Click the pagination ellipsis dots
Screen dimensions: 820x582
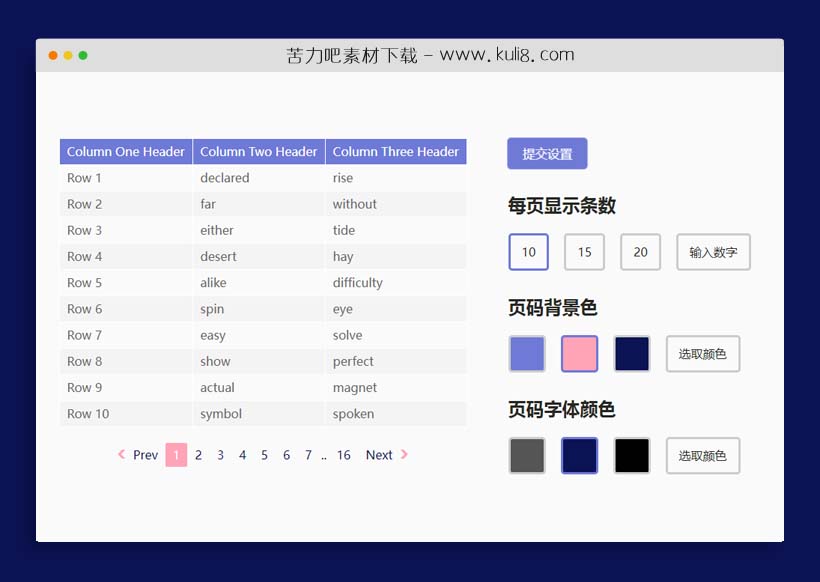coord(323,455)
